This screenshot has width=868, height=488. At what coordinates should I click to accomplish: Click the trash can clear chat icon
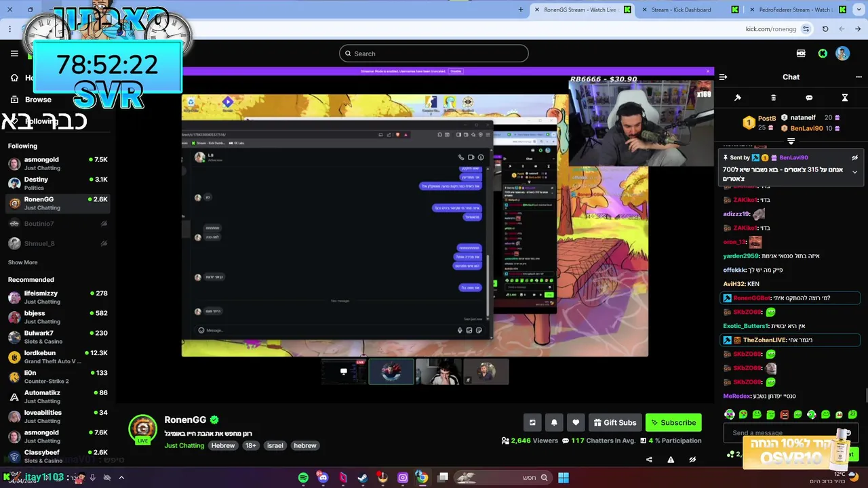(774, 98)
